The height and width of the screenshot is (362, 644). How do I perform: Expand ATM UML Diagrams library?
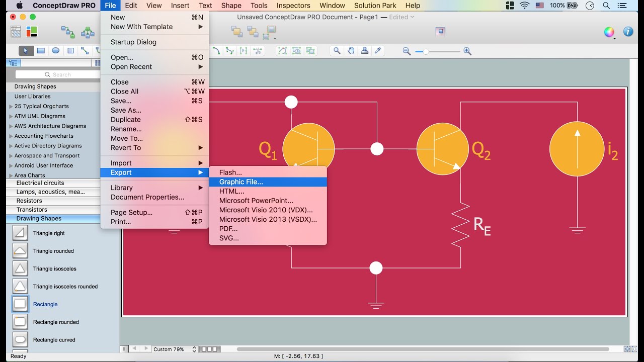pos(11,116)
